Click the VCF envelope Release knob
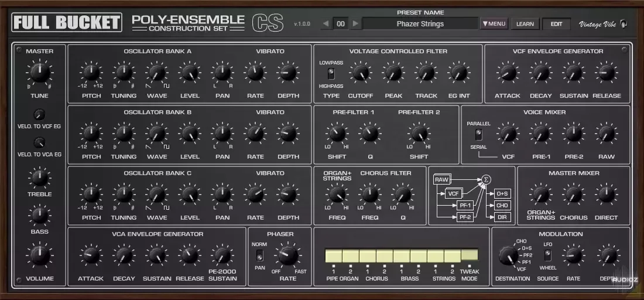The width and height of the screenshot is (644, 300). point(606,73)
